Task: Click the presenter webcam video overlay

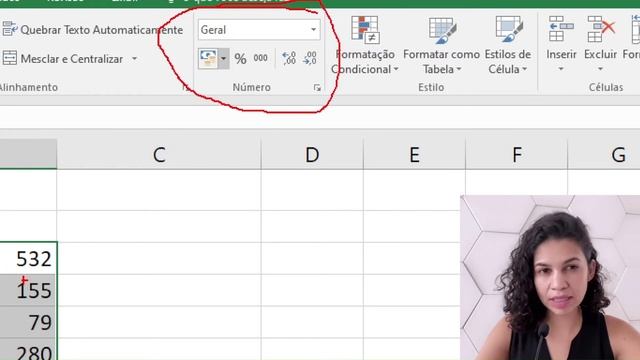Action: pos(550,278)
